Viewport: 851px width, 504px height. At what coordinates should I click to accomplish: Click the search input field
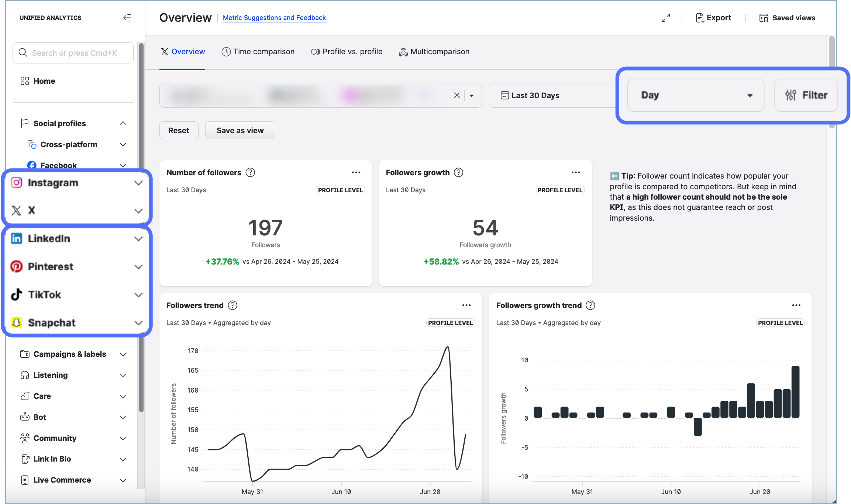click(x=74, y=53)
